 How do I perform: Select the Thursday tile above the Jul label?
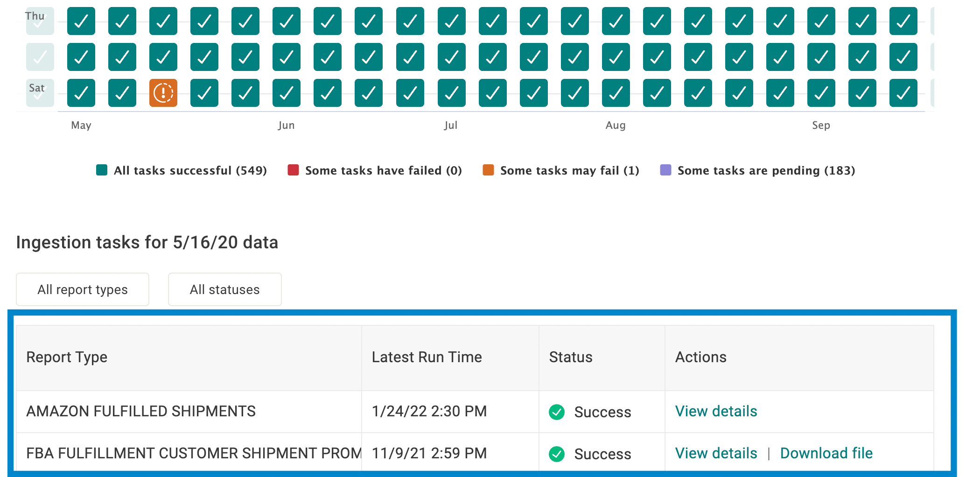pos(452,21)
